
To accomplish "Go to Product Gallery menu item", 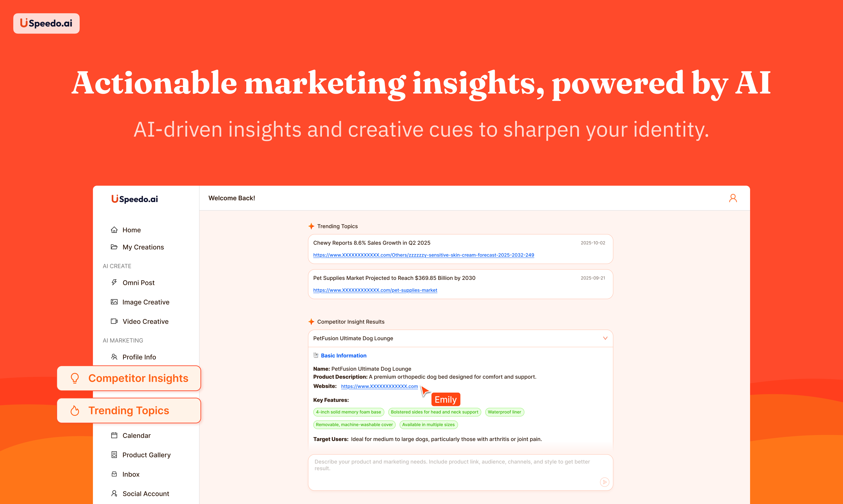I will [x=146, y=455].
